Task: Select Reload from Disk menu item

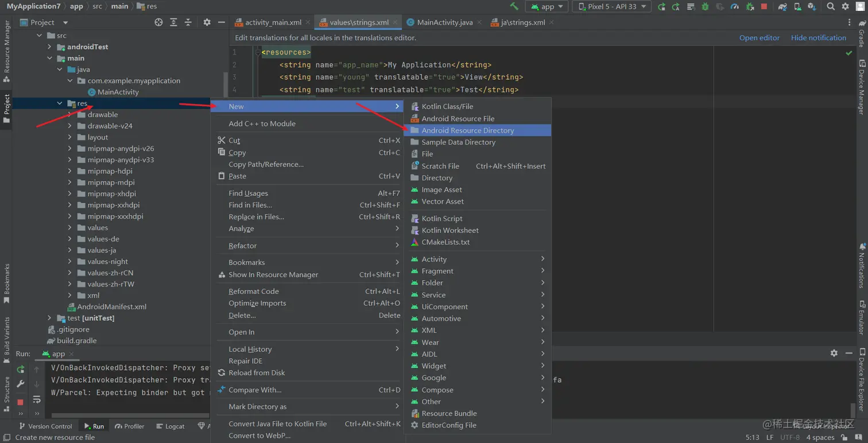Action: pos(307,372)
